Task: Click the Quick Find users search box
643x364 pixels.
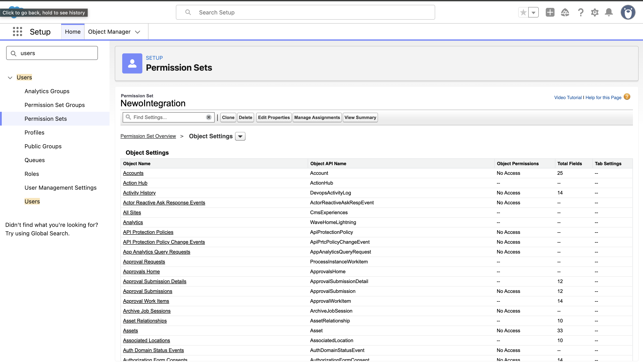Action: pos(52,53)
